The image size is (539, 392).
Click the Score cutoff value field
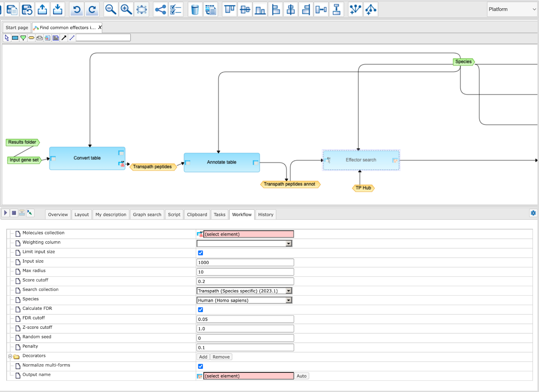click(245, 281)
